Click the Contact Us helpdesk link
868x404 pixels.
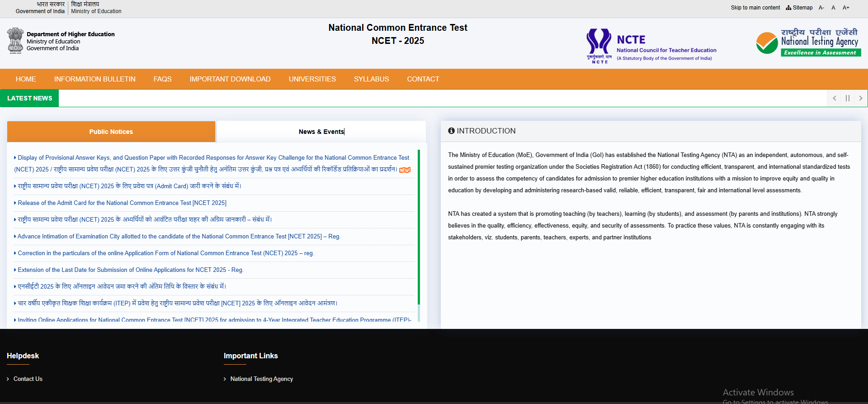[28, 379]
